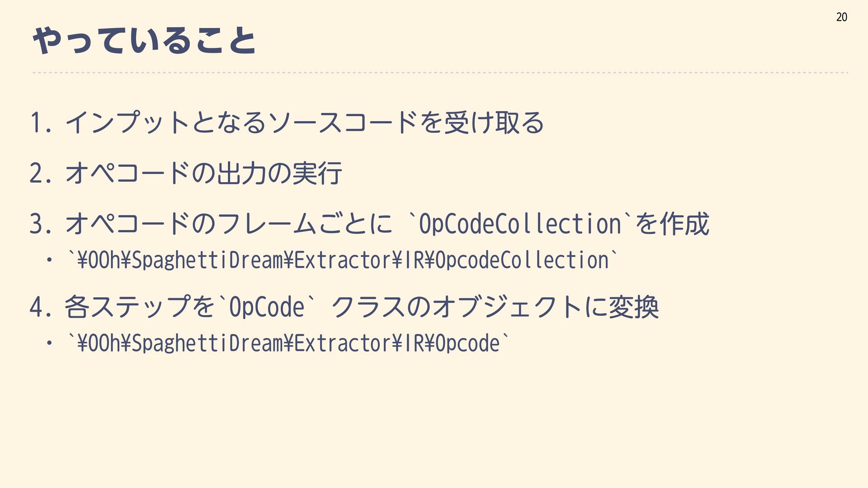868x488 pixels.
Task: Select list number "1." of the first item
Action: click(40, 123)
